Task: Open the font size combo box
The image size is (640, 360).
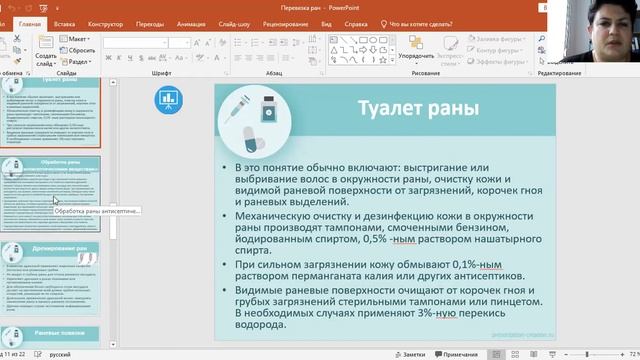Action: [180, 43]
